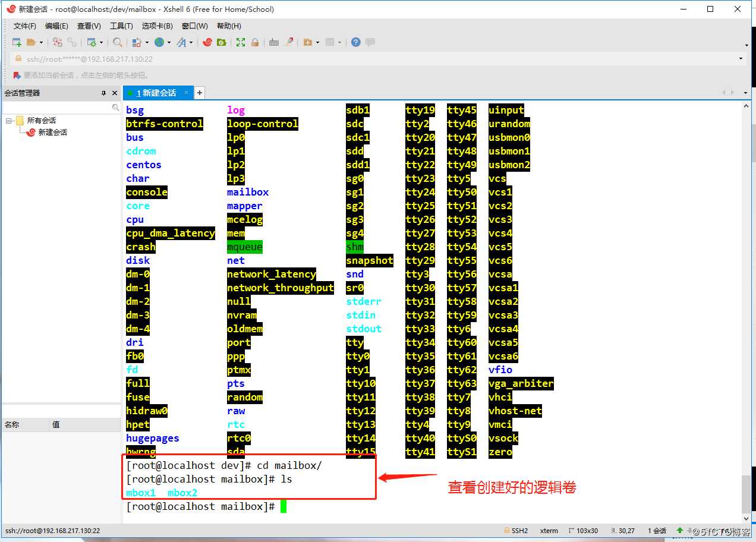Screen dimensions: 756x542
Task: Lock the screen with the padlock icon
Action: [x=254, y=42]
